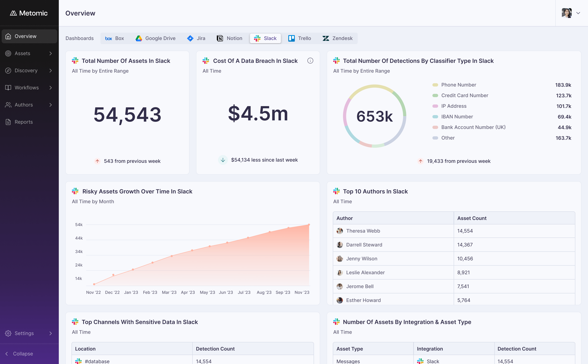Open info icon for Cost Of A Data Breach
The height and width of the screenshot is (364, 588).
tap(310, 61)
